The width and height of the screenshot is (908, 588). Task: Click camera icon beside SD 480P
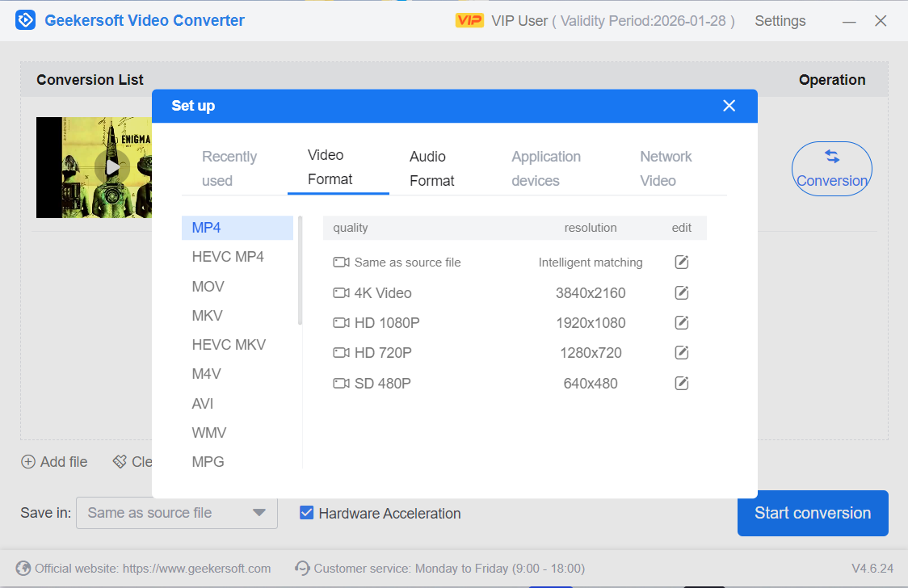(341, 383)
